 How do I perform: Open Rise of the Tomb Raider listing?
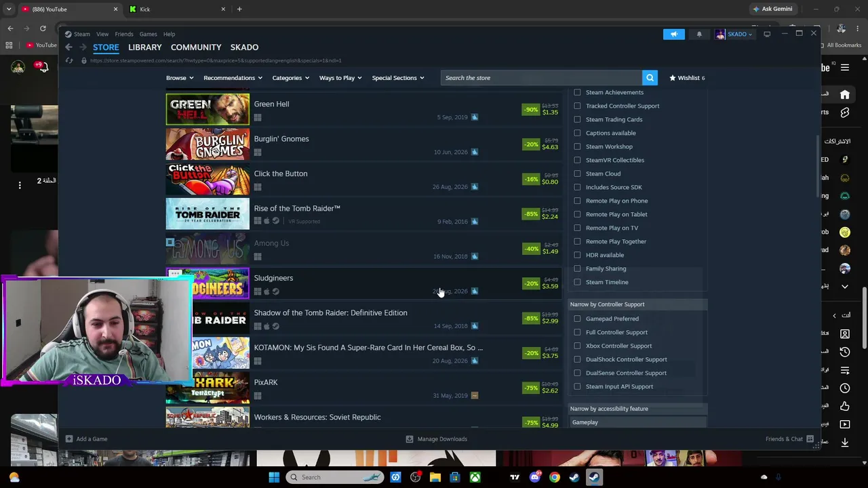[363, 214]
